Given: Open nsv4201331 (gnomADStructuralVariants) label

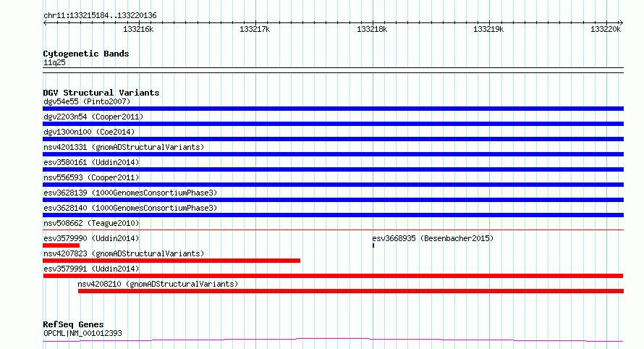Looking at the screenshot, I should pyautogui.click(x=124, y=147).
